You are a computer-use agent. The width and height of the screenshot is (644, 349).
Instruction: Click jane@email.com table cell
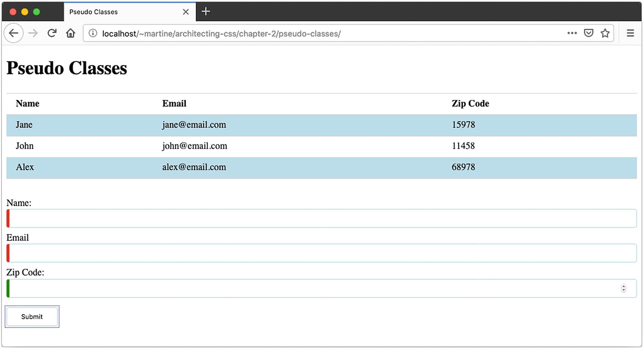(x=194, y=125)
